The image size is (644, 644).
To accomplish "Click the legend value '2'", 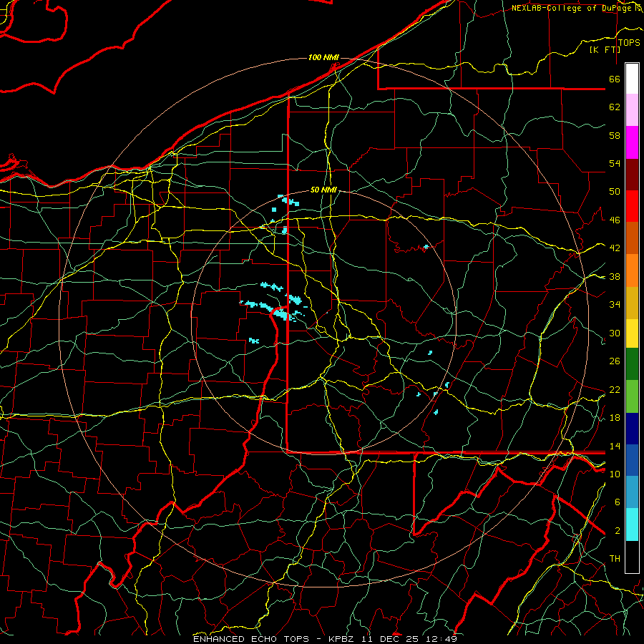I will 618,531.
